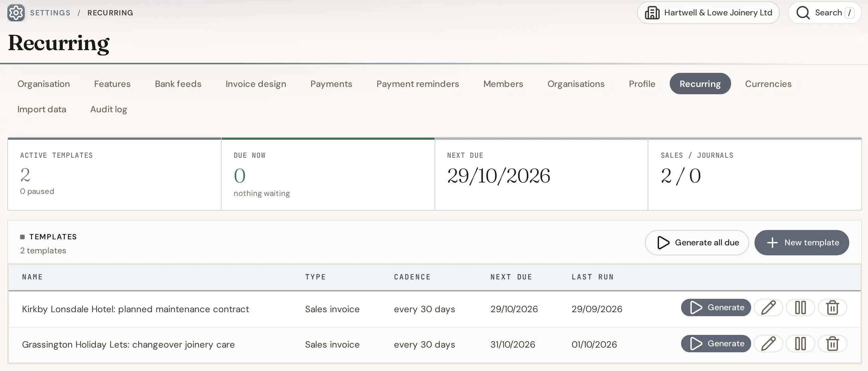Open the Search box

[x=825, y=13]
